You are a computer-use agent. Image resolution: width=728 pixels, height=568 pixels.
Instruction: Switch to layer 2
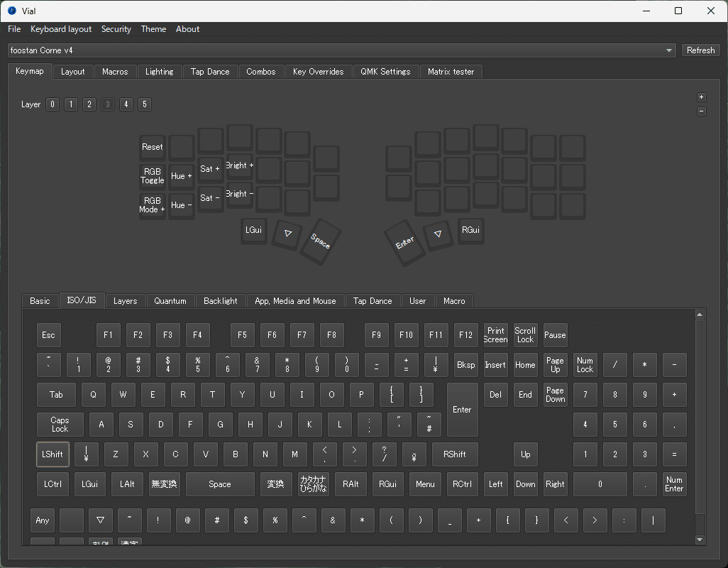coord(89,104)
